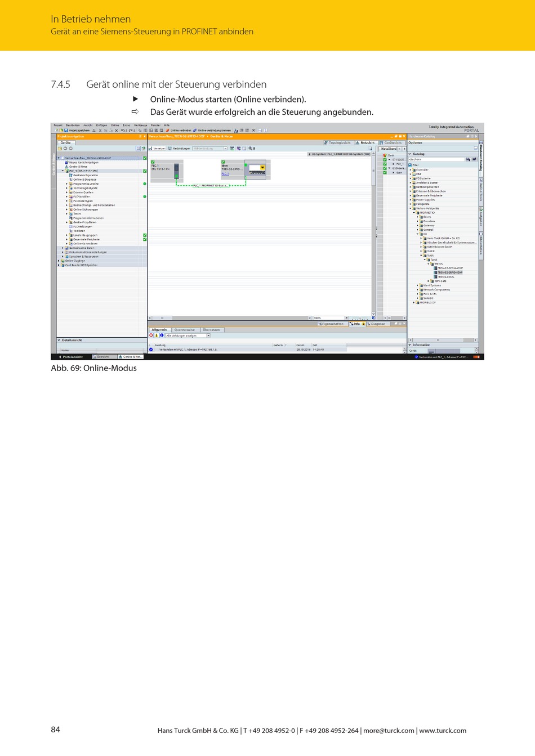Select Card Reader/USB-Speicher in the tree
This screenshot has height=756, width=535.
tap(79, 265)
